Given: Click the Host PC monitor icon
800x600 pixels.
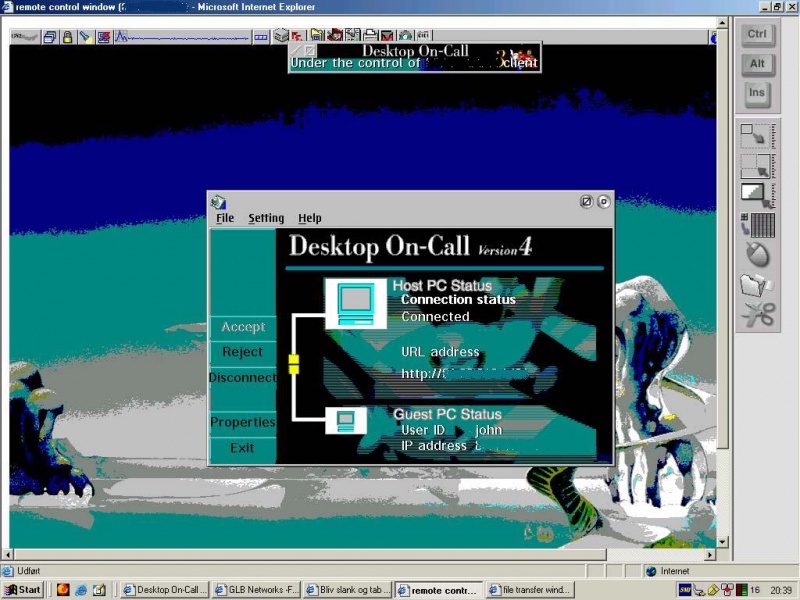Looking at the screenshot, I should pyautogui.click(x=356, y=303).
